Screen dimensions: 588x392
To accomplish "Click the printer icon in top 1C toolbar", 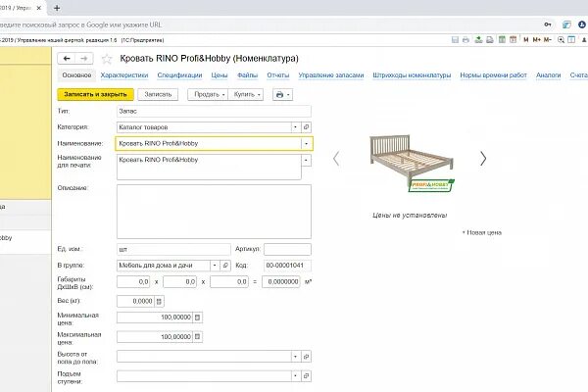I will [x=465, y=40].
